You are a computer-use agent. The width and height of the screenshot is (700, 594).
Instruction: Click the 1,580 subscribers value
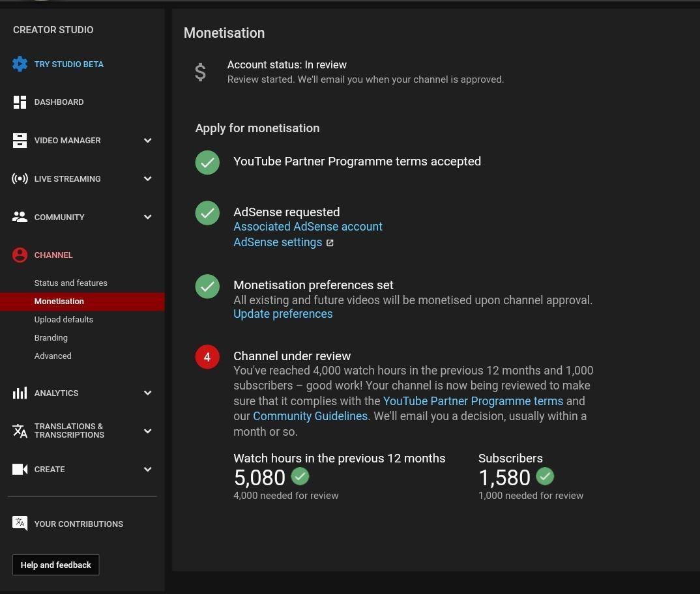pos(504,477)
